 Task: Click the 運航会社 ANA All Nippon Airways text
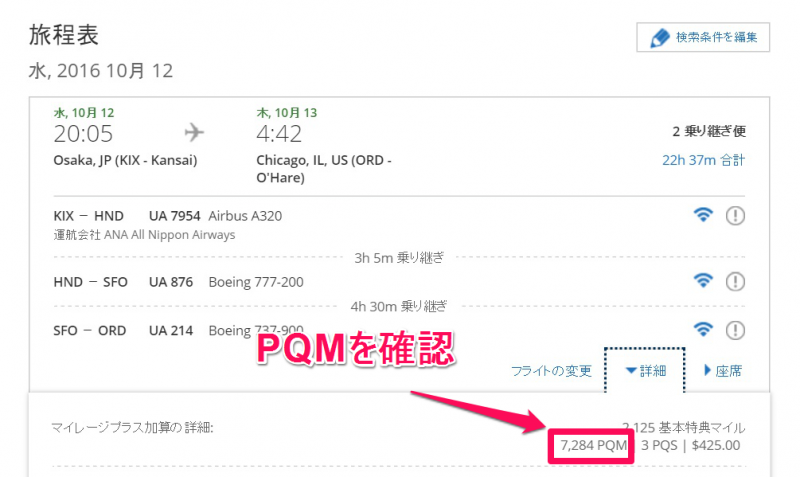pyautogui.click(x=144, y=235)
